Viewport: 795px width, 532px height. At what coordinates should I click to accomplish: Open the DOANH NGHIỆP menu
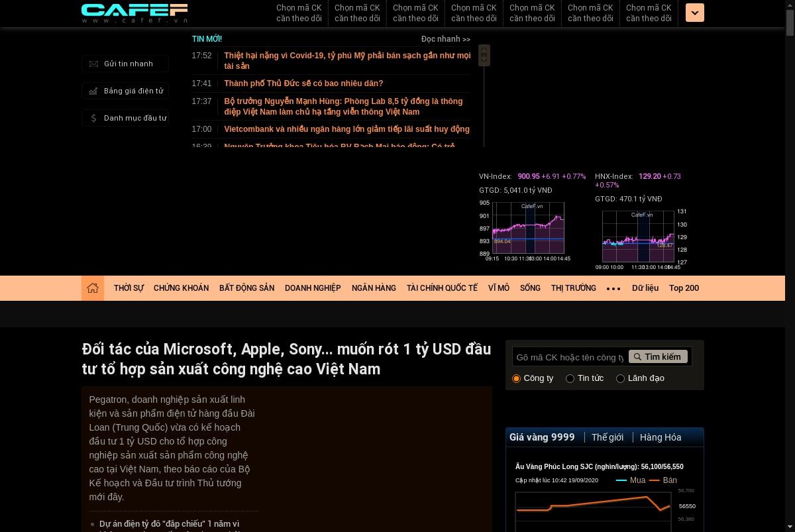[x=313, y=288]
